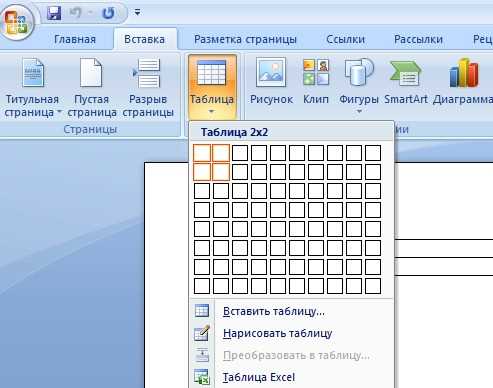This screenshot has height=388, width=493.
Task: Insert a Диаграмма chart
Action: [x=463, y=82]
